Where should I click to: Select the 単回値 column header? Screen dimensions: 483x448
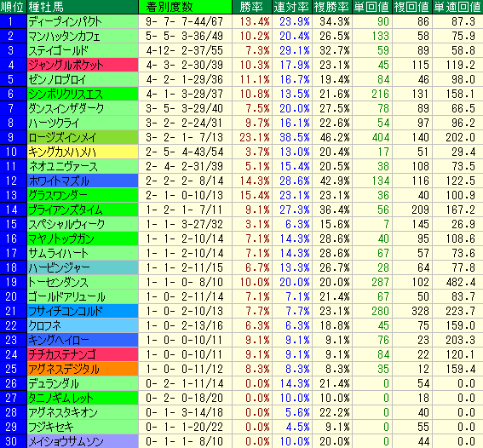pyautogui.click(x=372, y=7)
